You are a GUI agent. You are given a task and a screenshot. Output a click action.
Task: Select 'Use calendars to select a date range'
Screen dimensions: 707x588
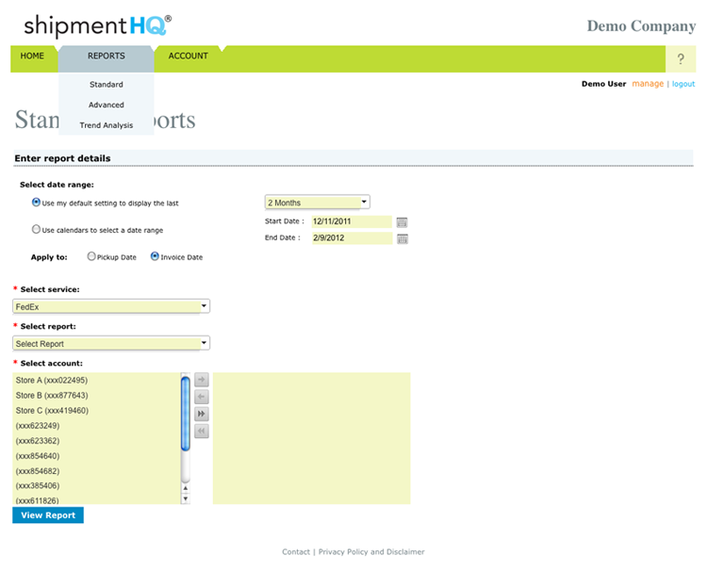pyautogui.click(x=36, y=229)
